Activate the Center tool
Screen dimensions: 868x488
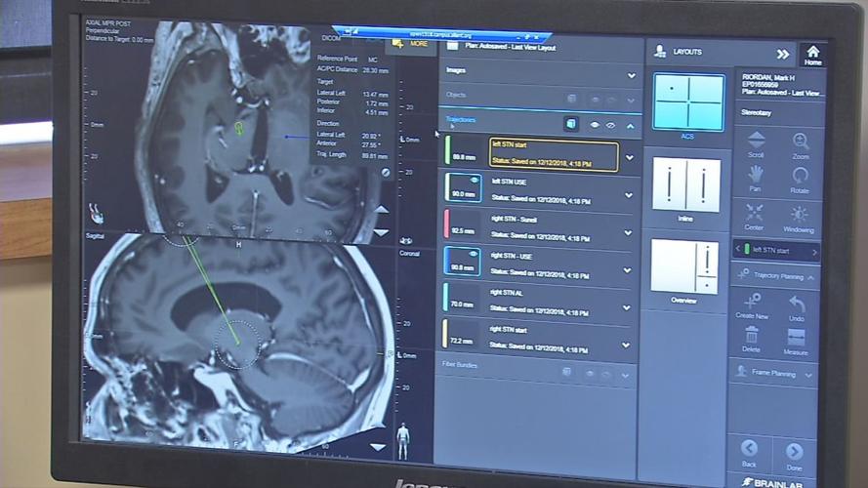tap(754, 217)
